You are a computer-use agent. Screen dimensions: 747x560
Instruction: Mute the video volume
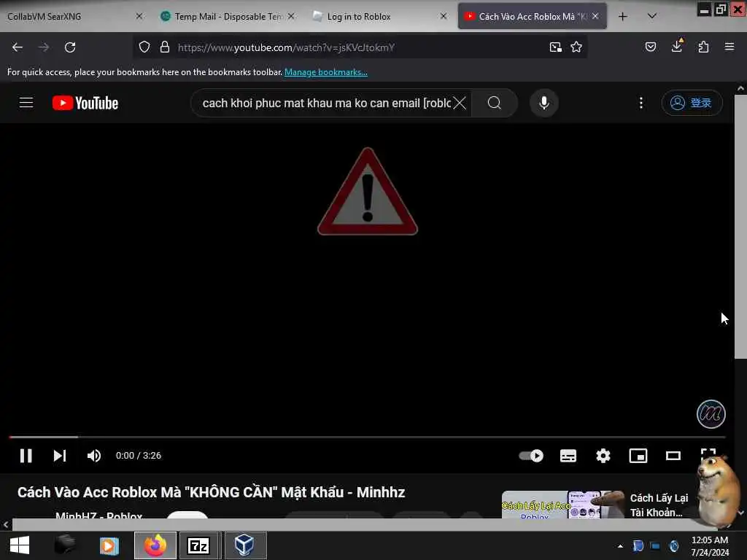pyautogui.click(x=94, y=456)
